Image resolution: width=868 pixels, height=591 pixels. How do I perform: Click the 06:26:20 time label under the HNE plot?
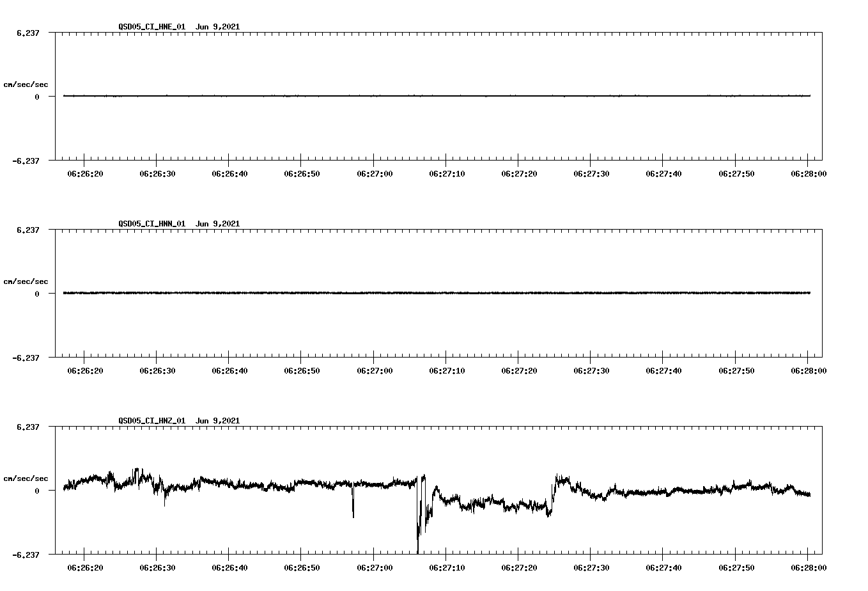pos(85,173)
